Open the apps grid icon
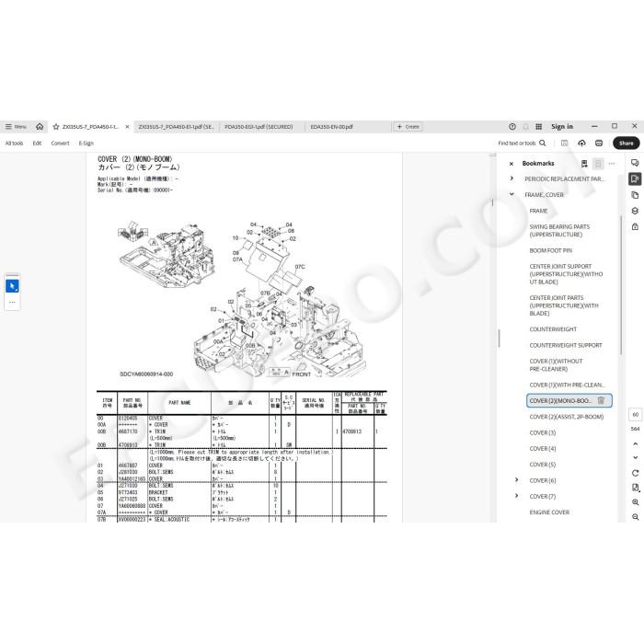 [x=538, y=127]
